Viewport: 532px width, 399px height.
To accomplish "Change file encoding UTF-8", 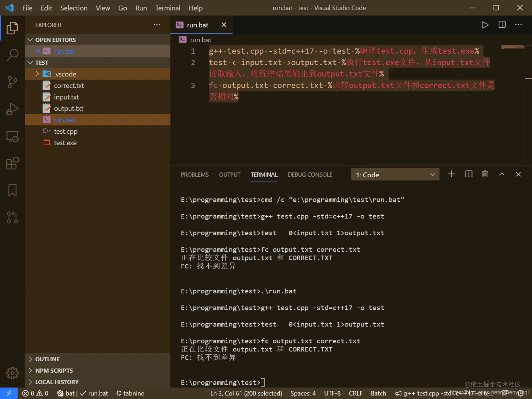I will (332, 393).
